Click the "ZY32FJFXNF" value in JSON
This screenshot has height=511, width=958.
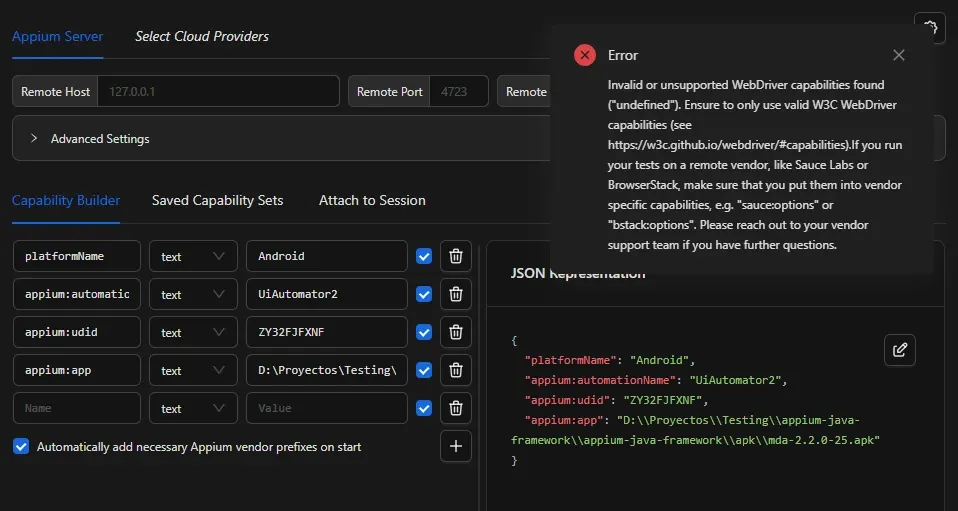(662, 400)
